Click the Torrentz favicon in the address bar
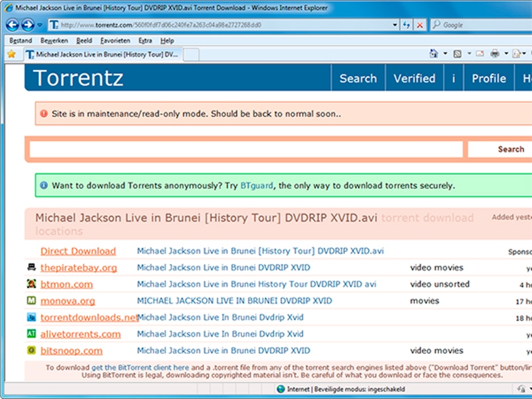The height and width of the screenshot is (399, 532). coord(54,25)
